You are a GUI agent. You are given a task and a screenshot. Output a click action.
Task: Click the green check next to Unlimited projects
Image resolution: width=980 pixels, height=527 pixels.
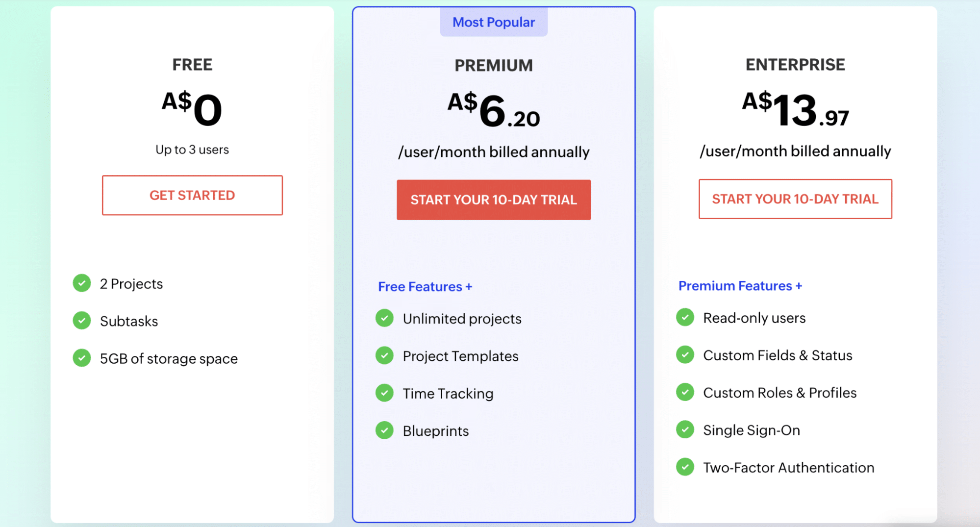click(x=384, y=318)
